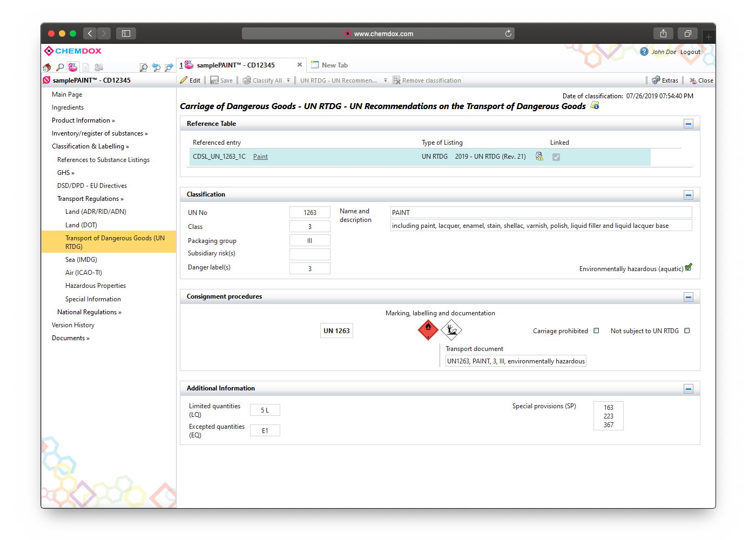Viewport: 756px width, 540px height.
Task: Open the home icon in left toolbar
Action: tap(47, 67)
